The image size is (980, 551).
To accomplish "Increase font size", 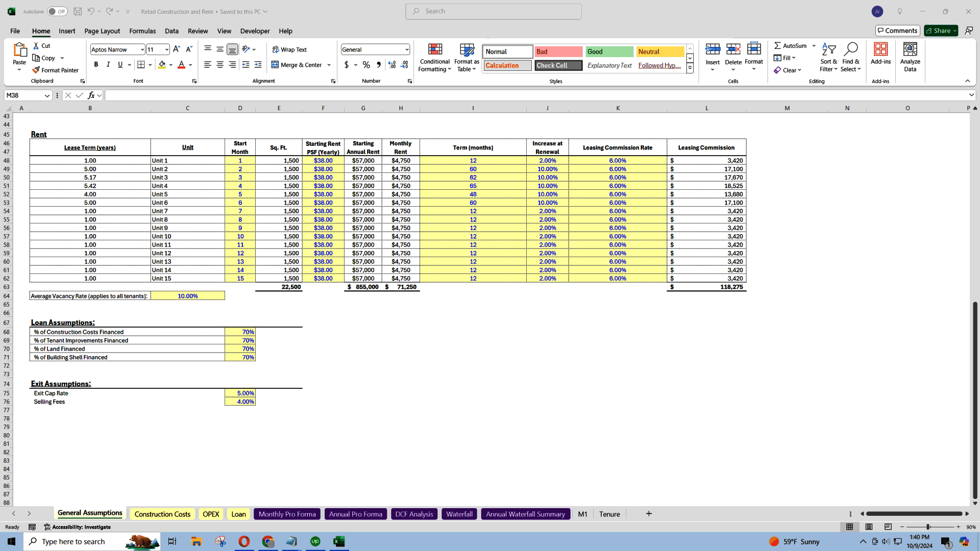I will click(x=177, y=49).
